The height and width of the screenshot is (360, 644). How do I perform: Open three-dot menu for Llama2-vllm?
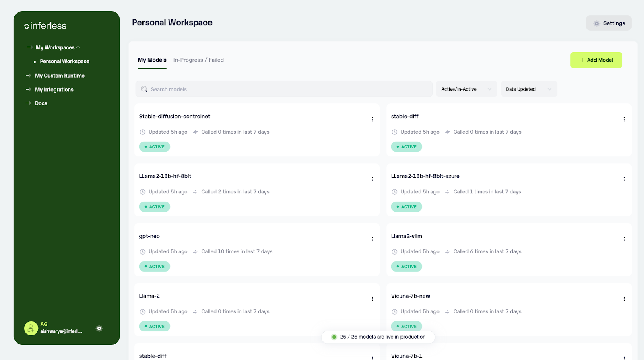(624, 239)
